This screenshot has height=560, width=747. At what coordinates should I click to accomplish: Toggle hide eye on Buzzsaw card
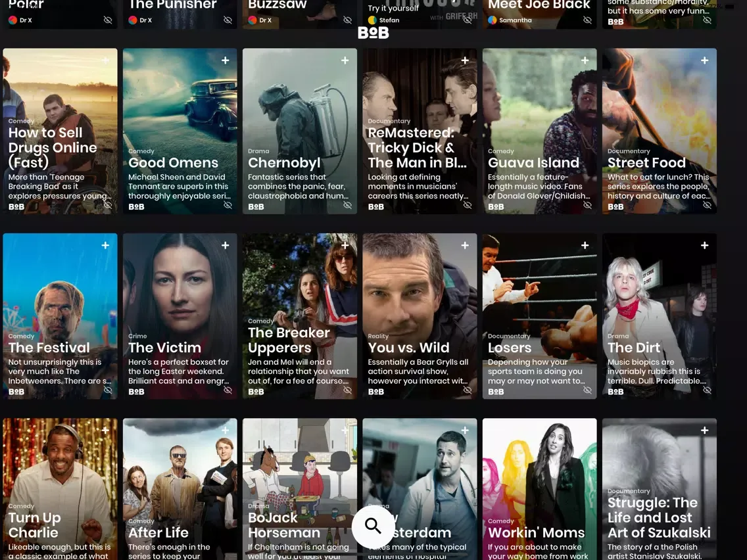pyautogui.click(x=348, y=20)
